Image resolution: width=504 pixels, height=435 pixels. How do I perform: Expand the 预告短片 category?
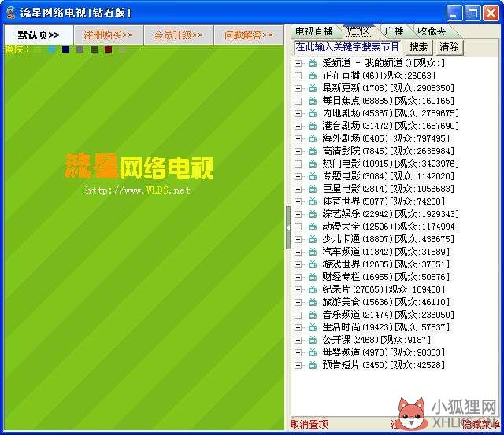point(298,365)
